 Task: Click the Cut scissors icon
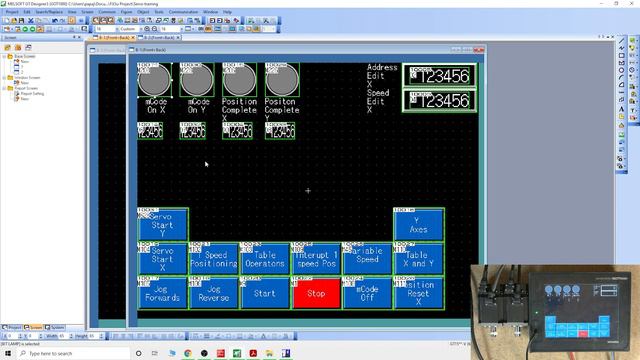tap(31, 20)
